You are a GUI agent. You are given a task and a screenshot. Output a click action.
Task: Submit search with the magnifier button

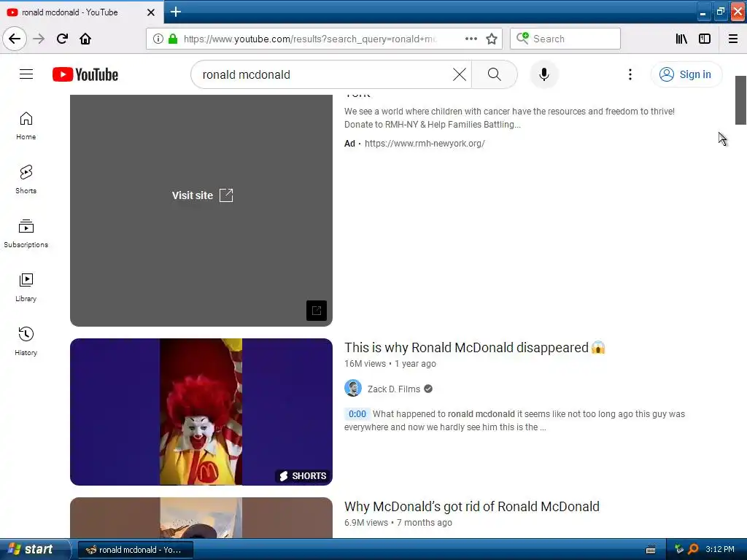click(495, 74)
